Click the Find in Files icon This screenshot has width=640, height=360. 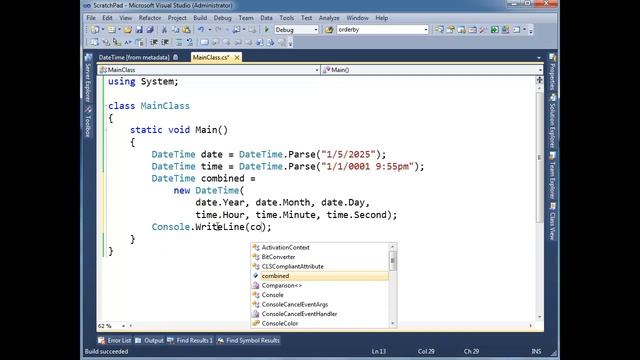coord(329,30)
